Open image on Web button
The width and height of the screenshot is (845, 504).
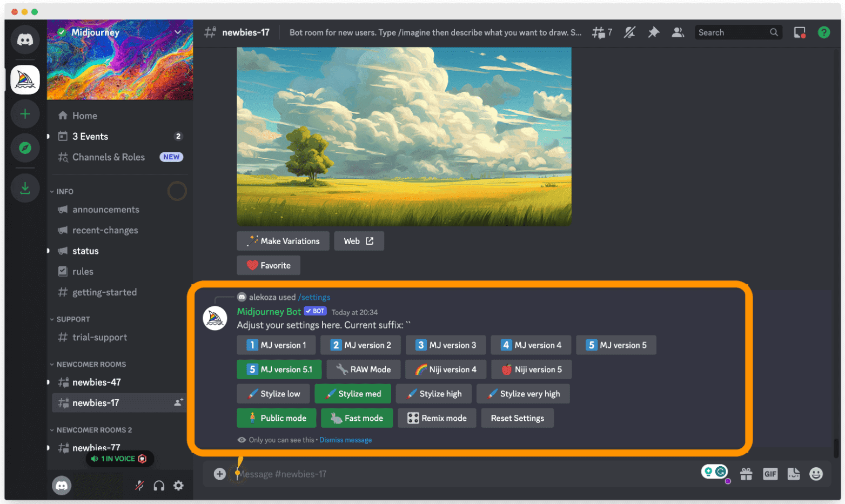pos(359,241)
